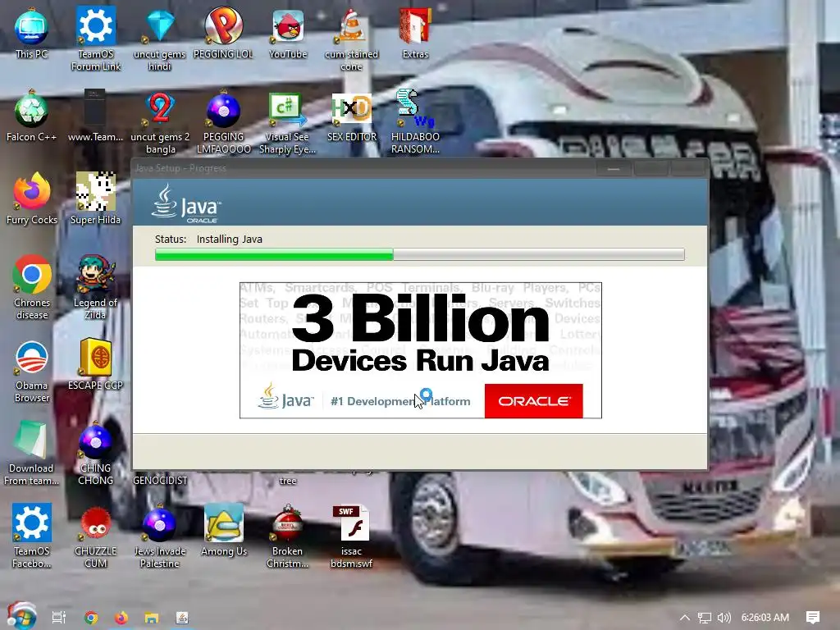Select the Chrome desktop shortcut labeled Chrones
The height and width of the screenshot is (630, 840).
31,288
